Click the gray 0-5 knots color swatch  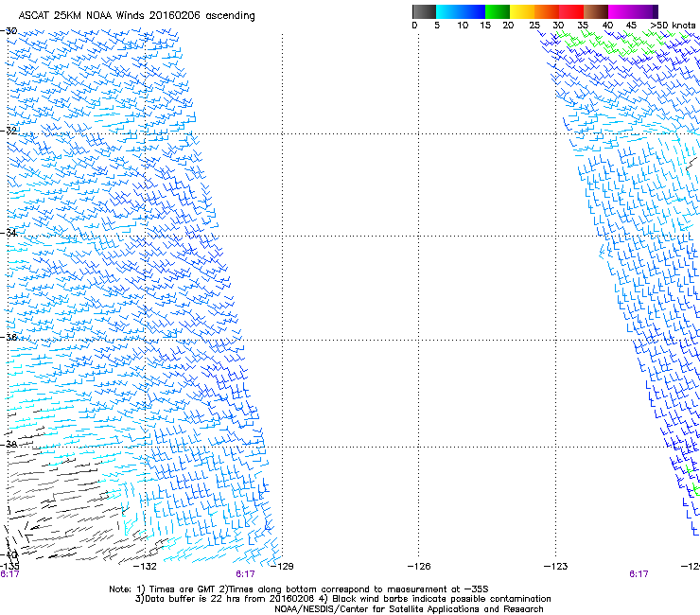(x=424, y=11)
